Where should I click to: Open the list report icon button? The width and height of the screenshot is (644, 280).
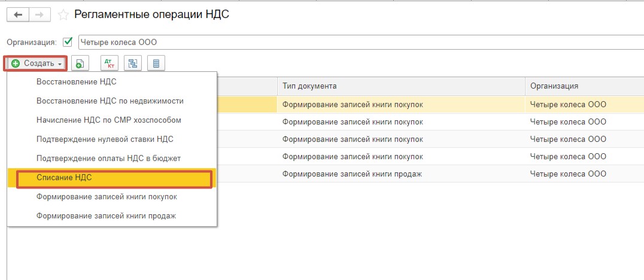coord(156,63)
